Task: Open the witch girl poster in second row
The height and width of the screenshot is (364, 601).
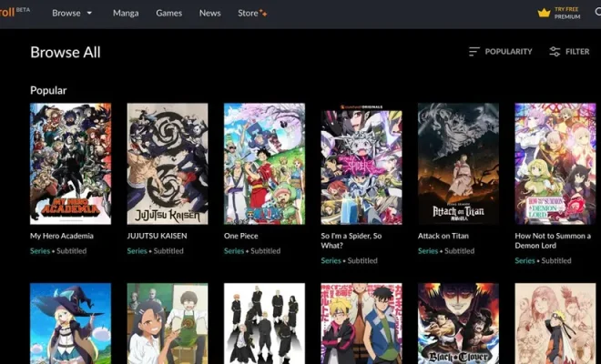Action: (x=70, y=323)
